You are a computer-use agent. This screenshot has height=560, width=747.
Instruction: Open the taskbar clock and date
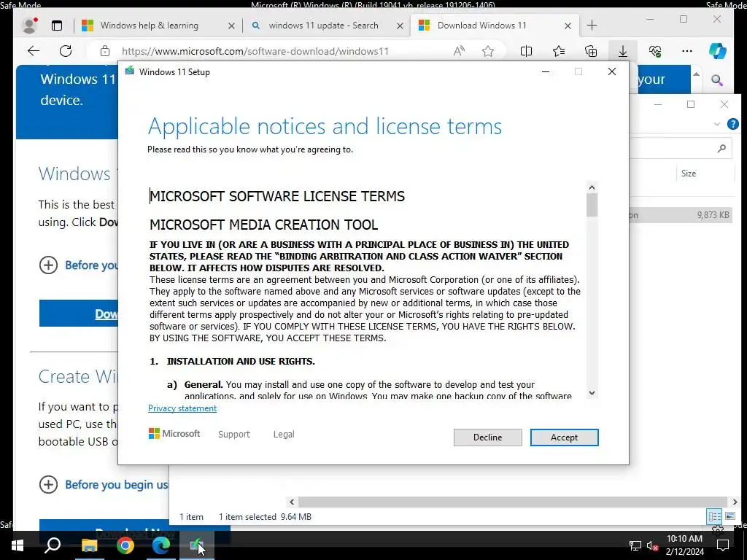[684, 545]
